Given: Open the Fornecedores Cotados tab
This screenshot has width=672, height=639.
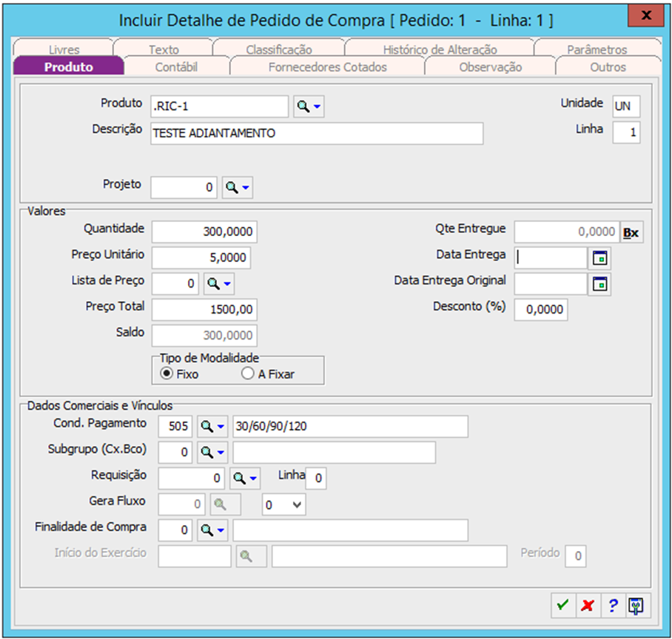Looking at the screenshot, I should (327, 67).
